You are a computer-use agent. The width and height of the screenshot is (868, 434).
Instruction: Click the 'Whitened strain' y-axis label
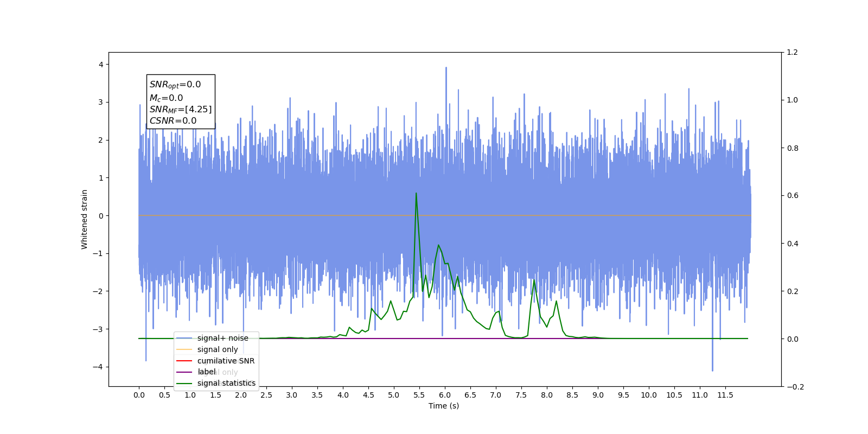point(84,219)
